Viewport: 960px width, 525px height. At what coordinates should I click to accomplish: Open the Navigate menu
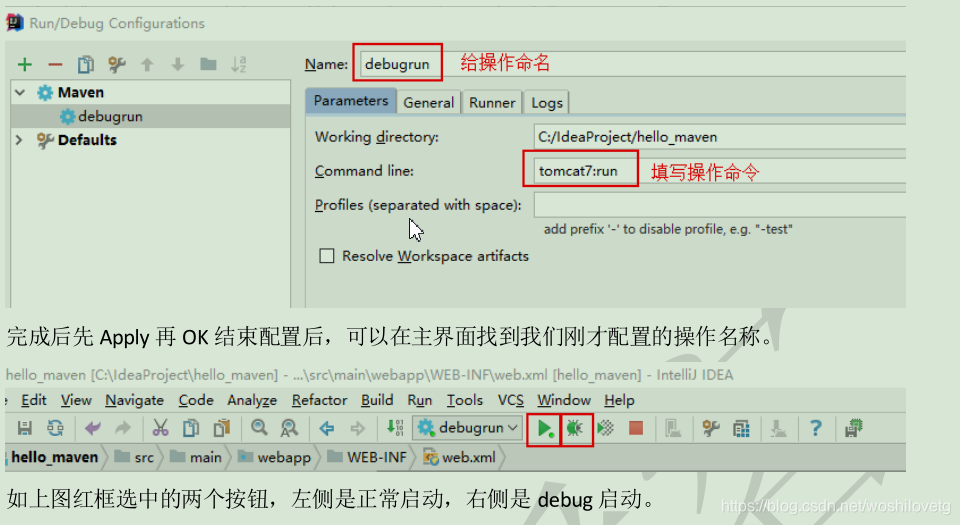pos(135,400)
